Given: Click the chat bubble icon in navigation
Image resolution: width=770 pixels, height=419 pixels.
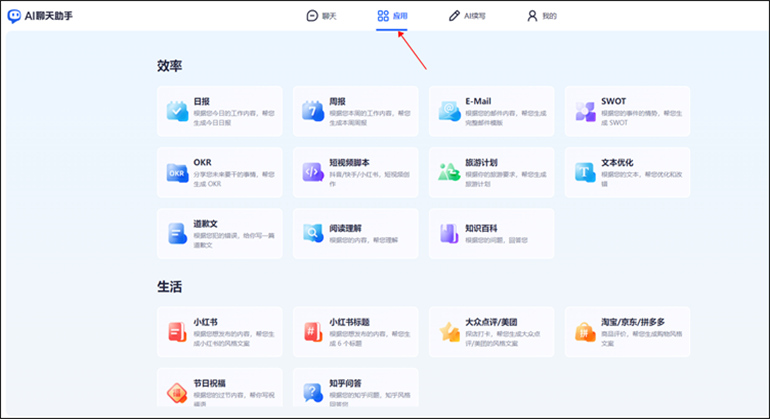Looking at the screenshot, I should 312,16.
